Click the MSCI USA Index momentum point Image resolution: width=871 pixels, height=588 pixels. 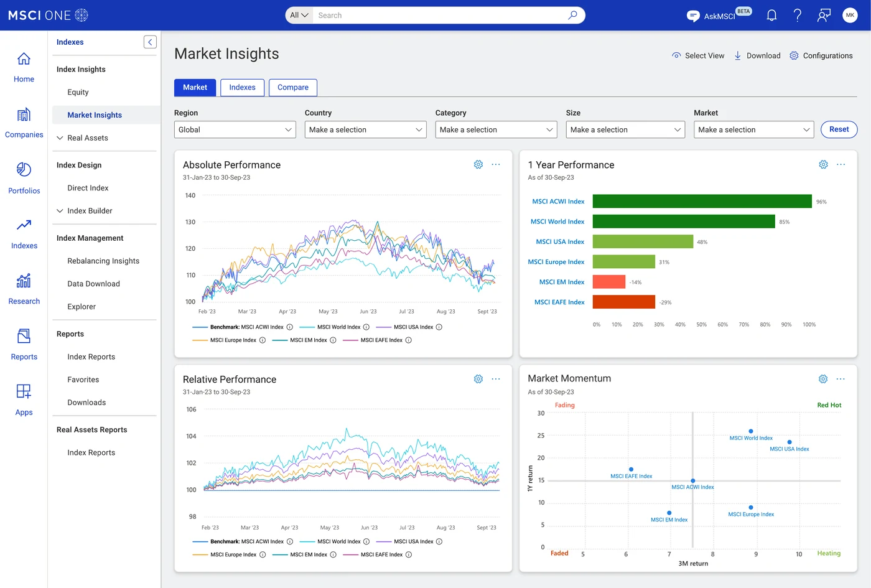tap(789, 442)
